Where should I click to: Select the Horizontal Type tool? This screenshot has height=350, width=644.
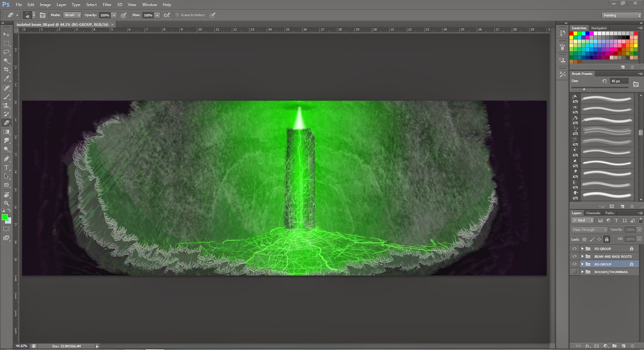point(6,167)
